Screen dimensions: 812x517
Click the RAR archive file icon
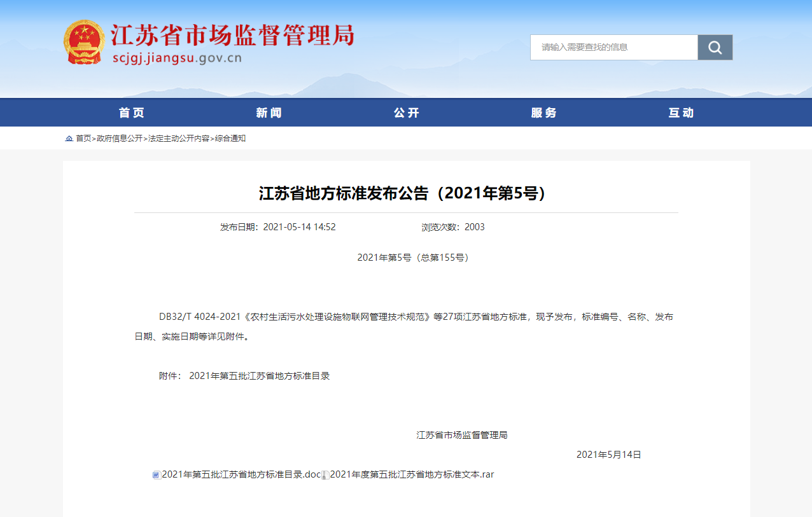tap(325, 475)
